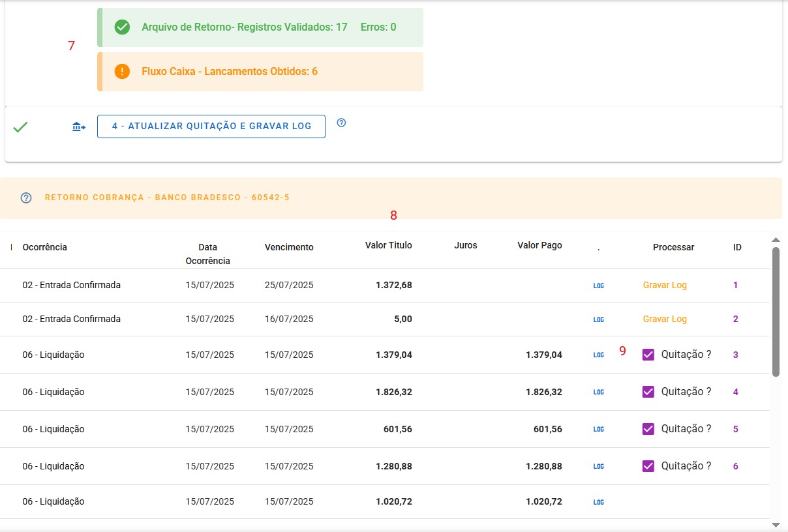
Task: Click Retorno Cobrança - Banco Bradesco banner text
Action: click(167, 197)
